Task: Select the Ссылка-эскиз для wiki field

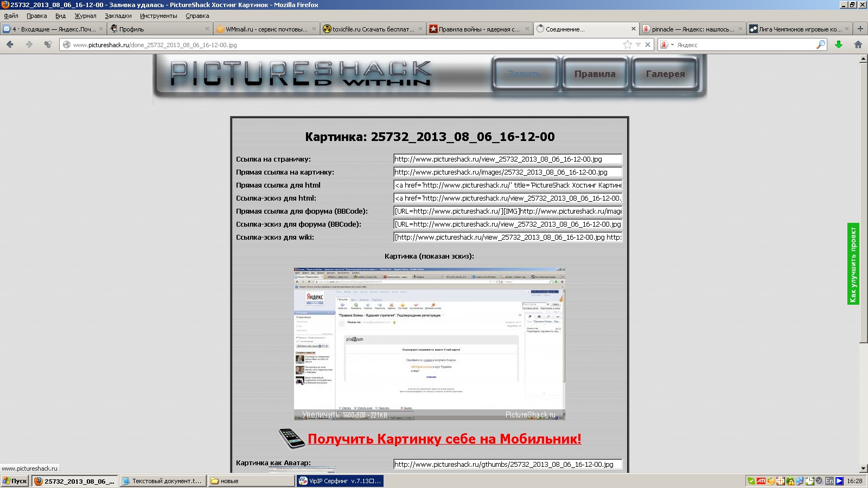Action: (507, 237)
